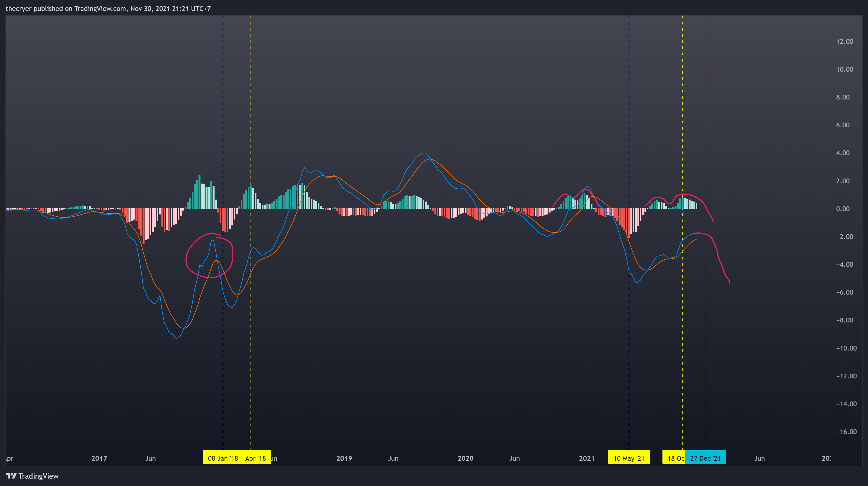Click the 0.00 price axis value
The image size is (868, 486).
pyautogui.click(x=843, y=209)
